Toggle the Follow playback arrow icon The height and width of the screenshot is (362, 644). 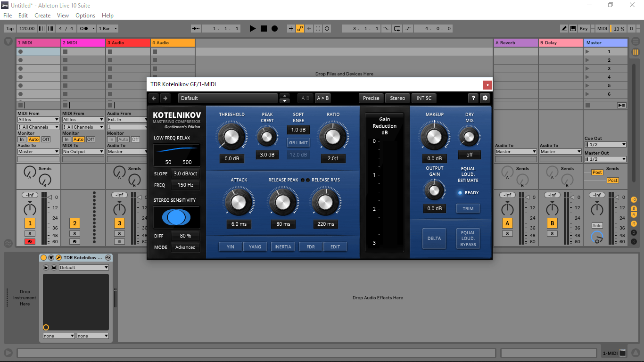pyautogui.click(x=197, y=29)
